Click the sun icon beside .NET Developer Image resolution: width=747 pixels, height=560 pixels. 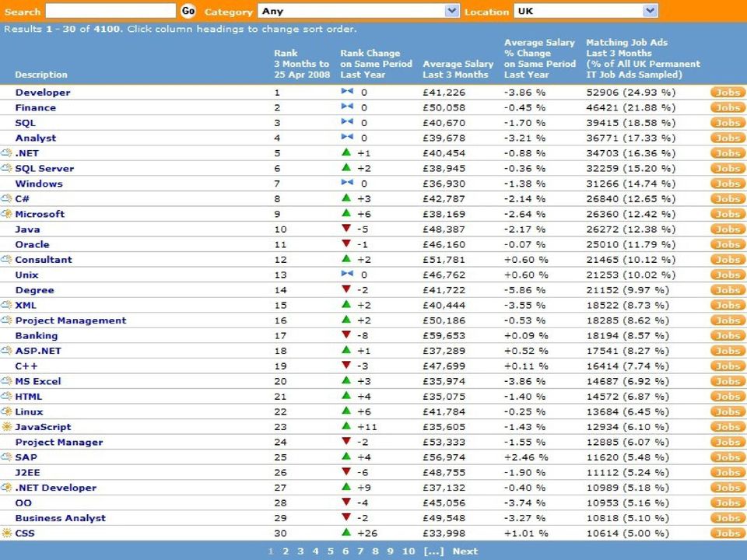[7, 488]
